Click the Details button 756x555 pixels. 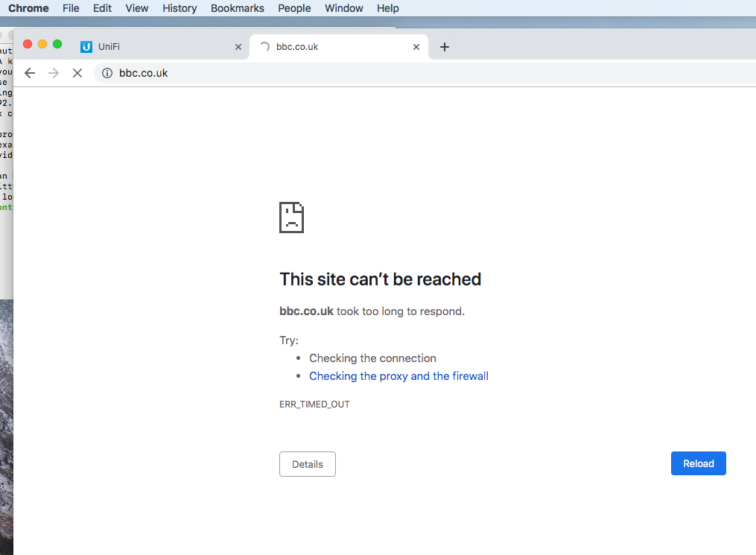pos(308,464)
